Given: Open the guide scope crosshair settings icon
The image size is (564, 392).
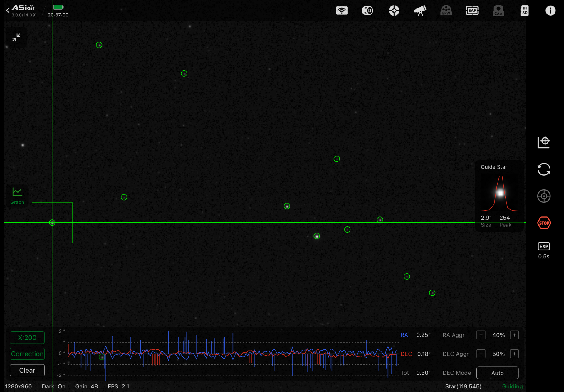Looking at the screenshot, I should pyautogui.click(x=394, y=11).
